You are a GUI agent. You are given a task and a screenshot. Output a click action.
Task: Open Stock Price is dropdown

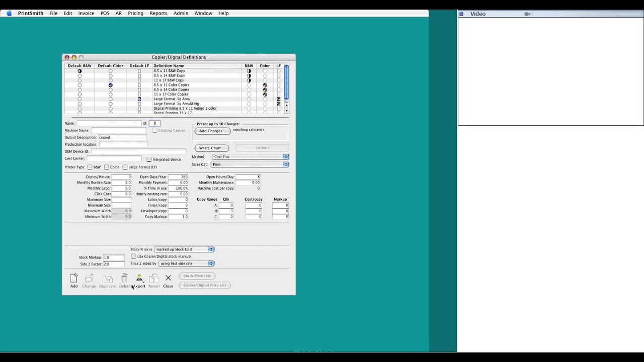(x=184, y=249)
